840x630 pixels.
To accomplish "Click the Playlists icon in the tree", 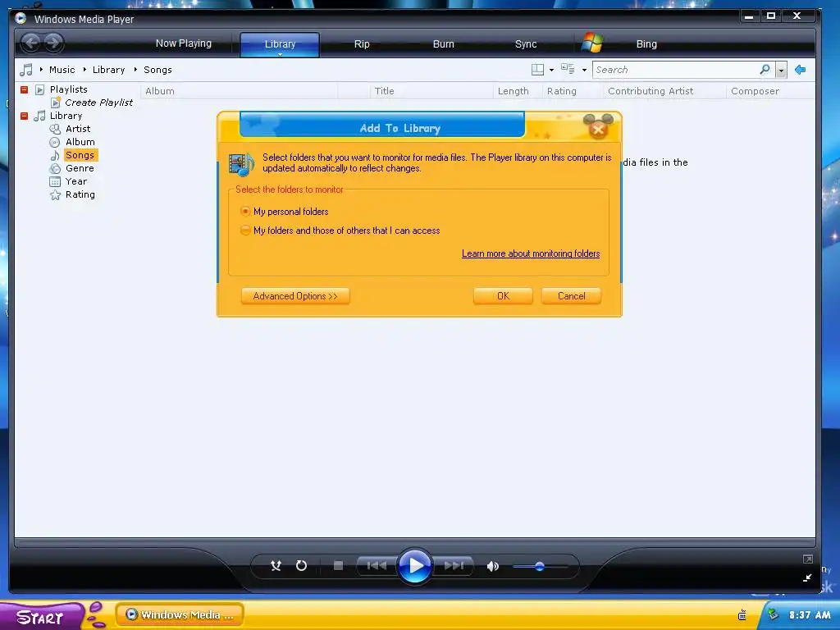I will coord(39,89).
